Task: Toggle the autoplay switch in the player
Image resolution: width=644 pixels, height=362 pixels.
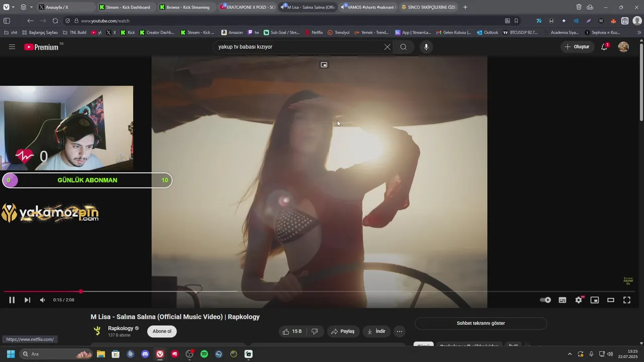Action: 545,300
